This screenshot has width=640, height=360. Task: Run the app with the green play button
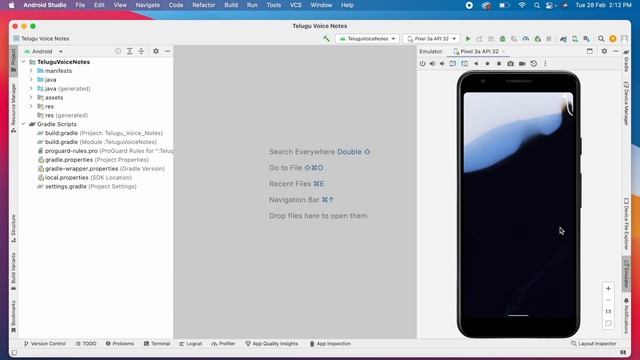click(x=468, y=39)
